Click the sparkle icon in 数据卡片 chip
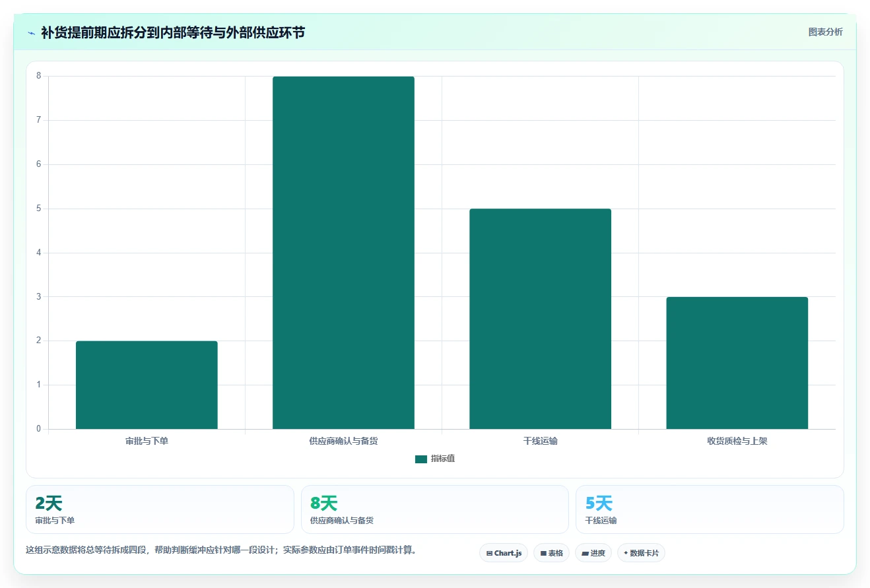This screenshot has height=588, width=870. (626, 553)
